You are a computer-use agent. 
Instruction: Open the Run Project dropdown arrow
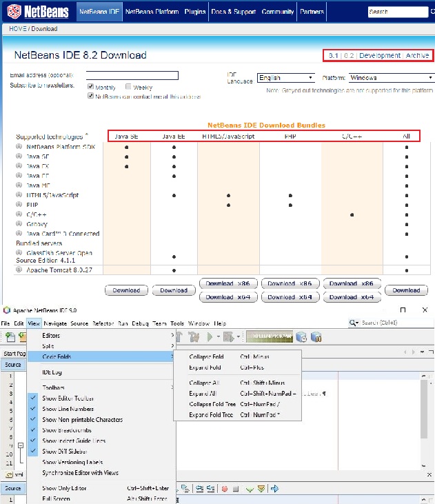click(219, 337)
